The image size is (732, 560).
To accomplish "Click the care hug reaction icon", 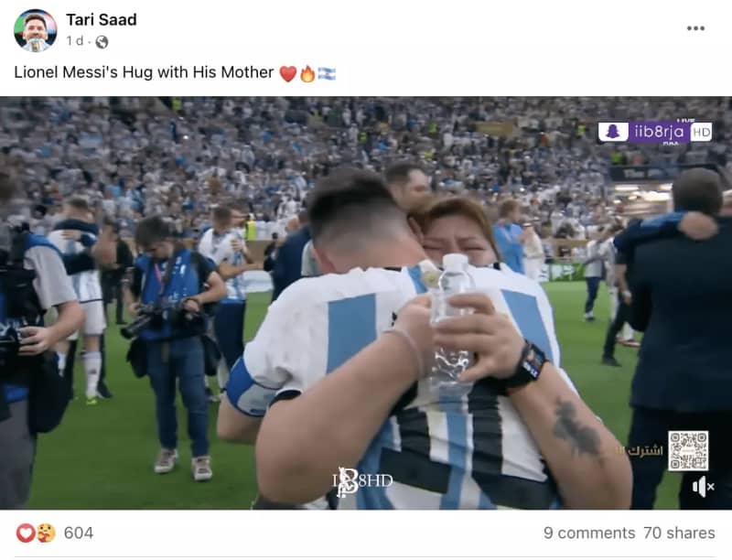I will [x=46, y=533].
